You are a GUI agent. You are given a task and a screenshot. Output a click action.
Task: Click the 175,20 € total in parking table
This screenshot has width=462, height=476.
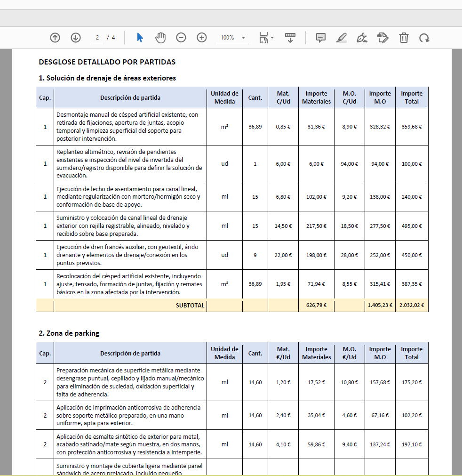tap(412, 382)
